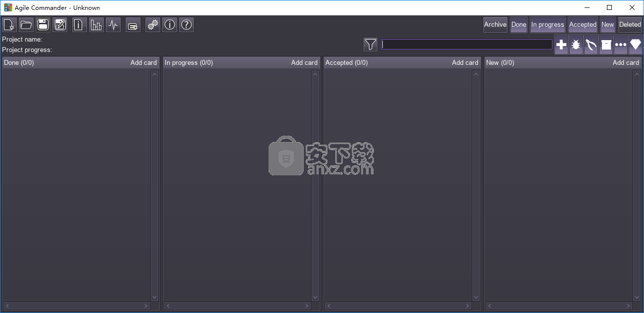Viewport: 644px width, 313px height.
Task: Toggle the Deleted column button
Action: [x=630, y=25]
